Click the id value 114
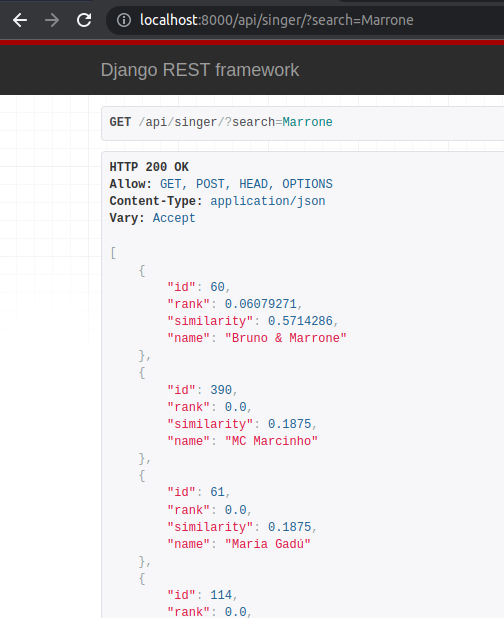This screenshot has width=504, height=618. [x=221, y=595]
